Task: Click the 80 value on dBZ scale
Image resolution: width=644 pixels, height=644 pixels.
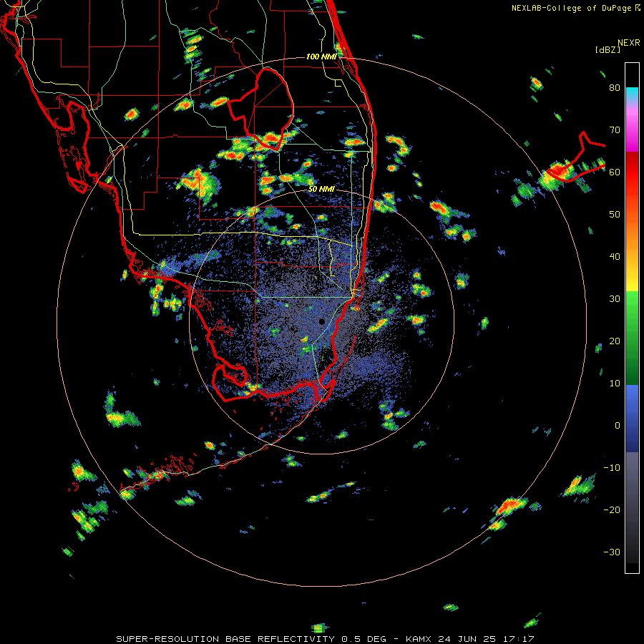Action: pyautogui.click(x=615, y=88)
